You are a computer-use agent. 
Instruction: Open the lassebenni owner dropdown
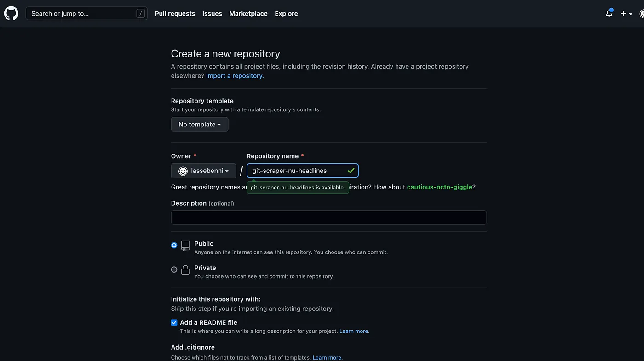(x=203, y=171)
